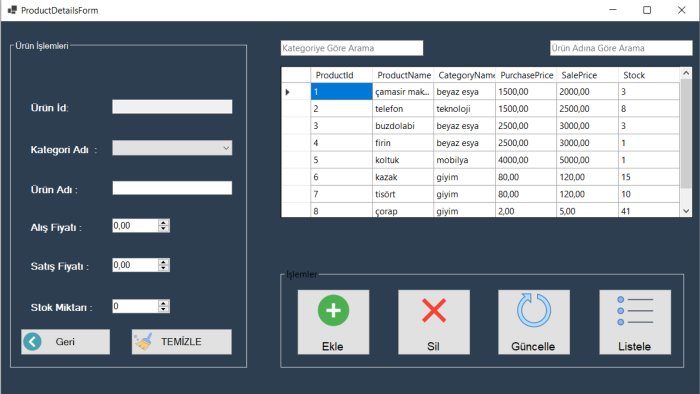Click the 'mobilya' category cell
Image resolution: width=700 pixels, height=394 pixels.
pyautogui.click(x=464, y=160)
